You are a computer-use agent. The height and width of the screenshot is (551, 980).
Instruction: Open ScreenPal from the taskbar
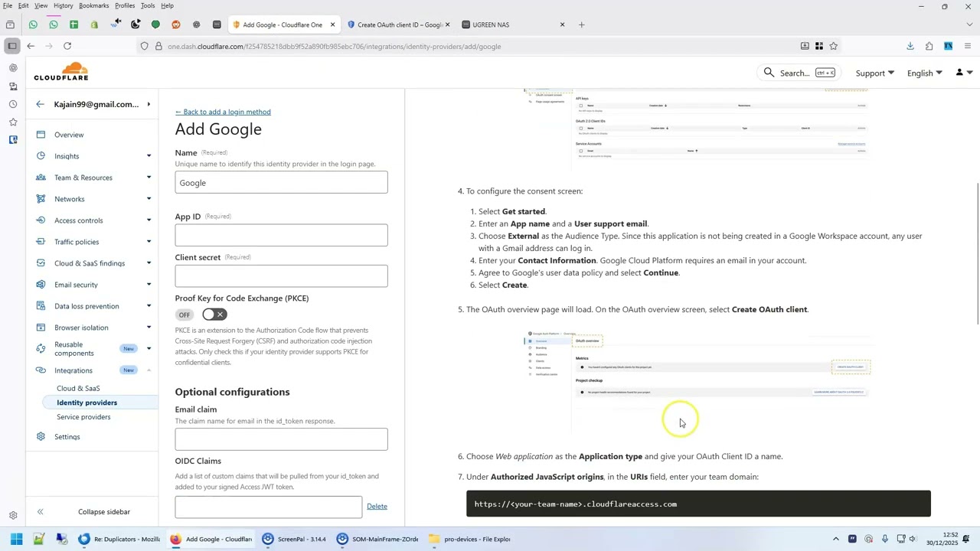[294, 539]
